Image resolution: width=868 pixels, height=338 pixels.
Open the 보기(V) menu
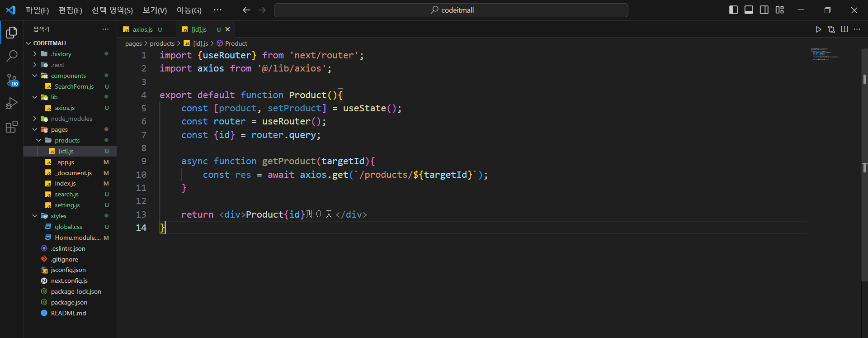point(155,10)
